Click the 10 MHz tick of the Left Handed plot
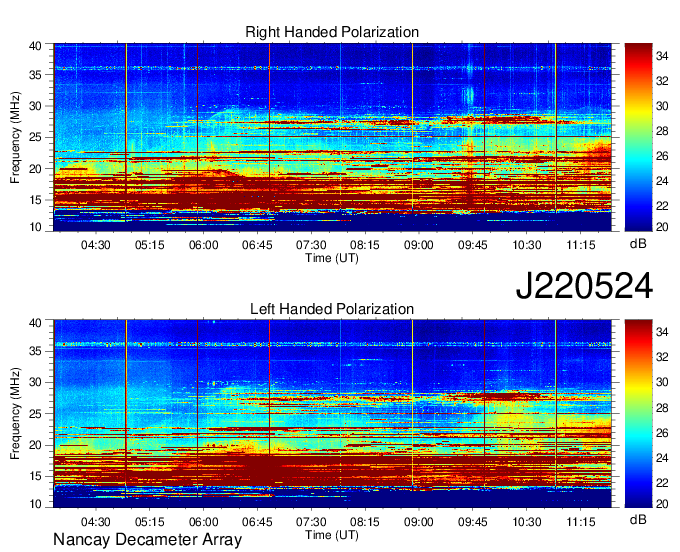This screenshot has height=552, width=680. click(35, 503)
